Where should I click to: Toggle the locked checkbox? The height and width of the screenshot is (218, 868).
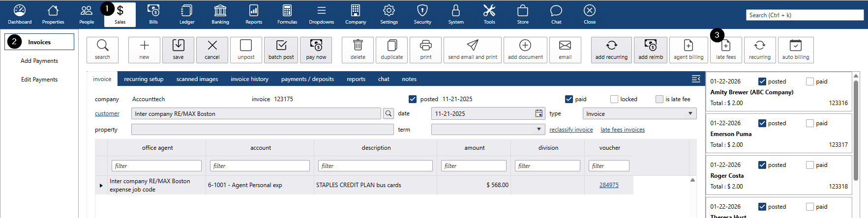pyautogui.click(x=614, y=99)
